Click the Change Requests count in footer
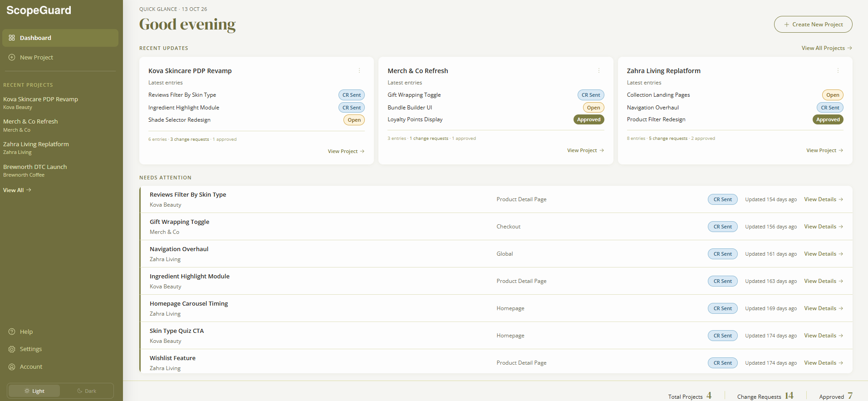Screen dimensions: 868x401 [789, 396]
